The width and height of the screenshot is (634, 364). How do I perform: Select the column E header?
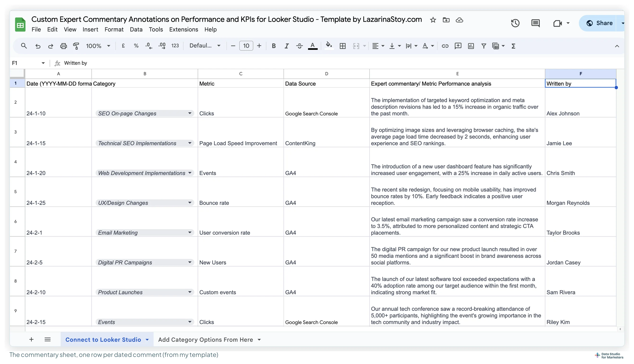click(x=457, y=74)
